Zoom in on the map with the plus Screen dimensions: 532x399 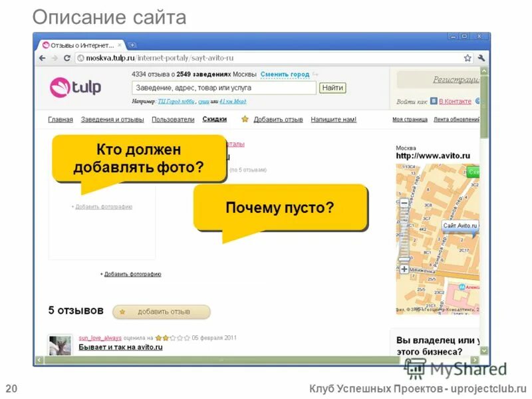pos(404,268)
